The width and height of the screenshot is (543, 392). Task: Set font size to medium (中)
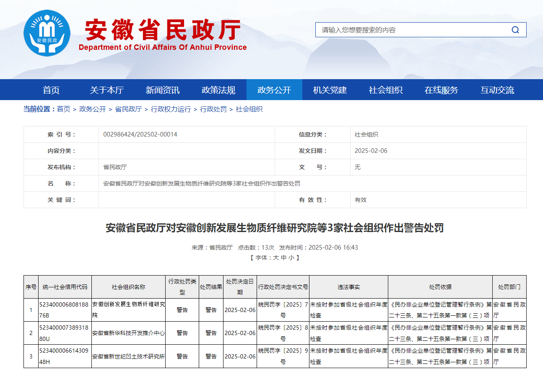point(284,258)
